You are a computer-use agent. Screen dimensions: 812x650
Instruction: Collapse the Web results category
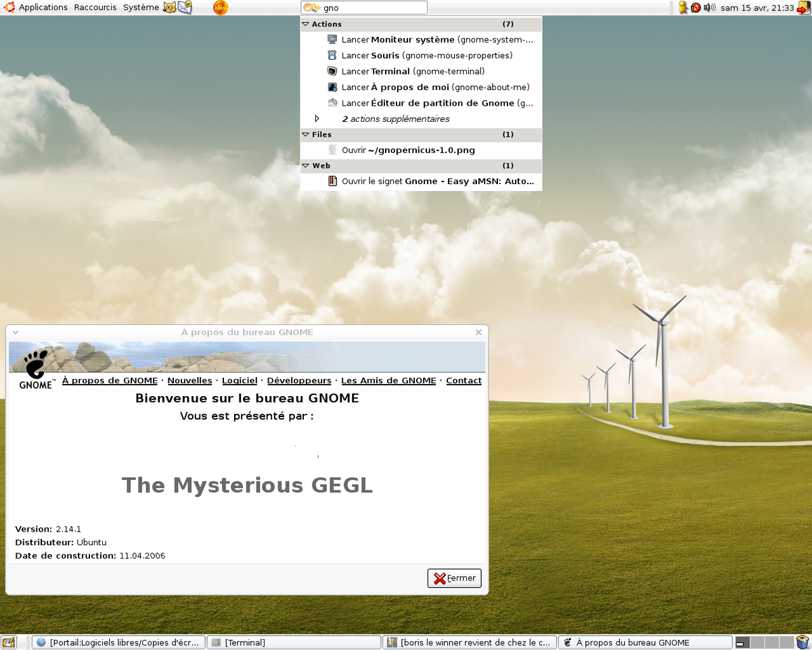point(305,166)
